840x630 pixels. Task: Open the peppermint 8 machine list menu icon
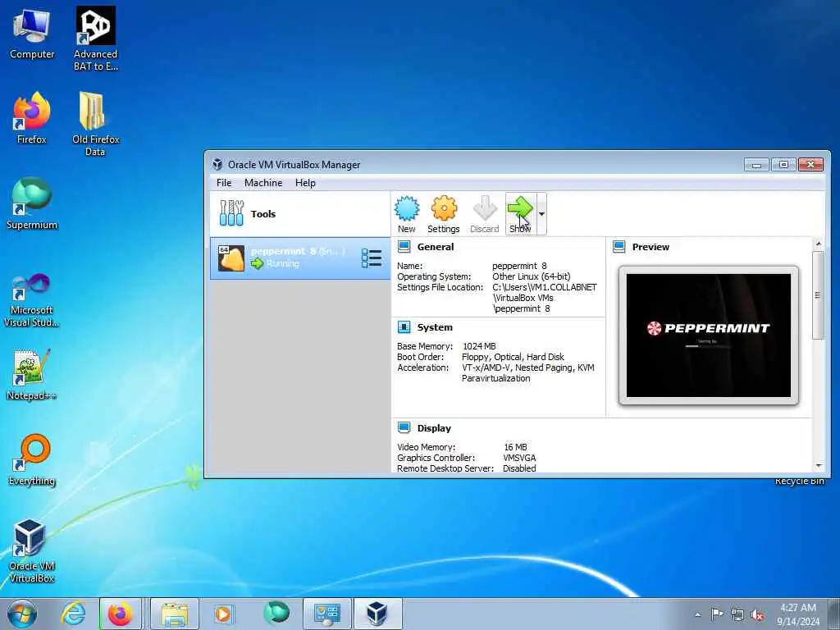coord(372,258)
